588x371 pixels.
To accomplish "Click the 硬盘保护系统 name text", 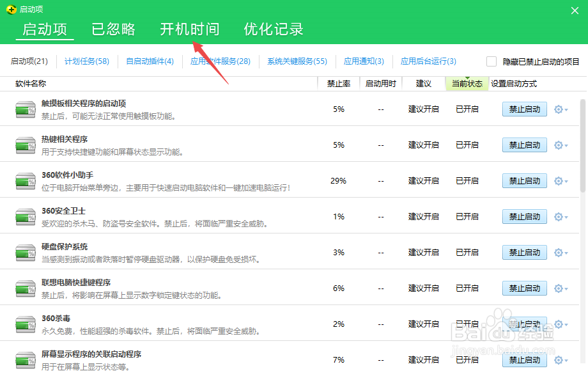I will (x=65, y=247).
